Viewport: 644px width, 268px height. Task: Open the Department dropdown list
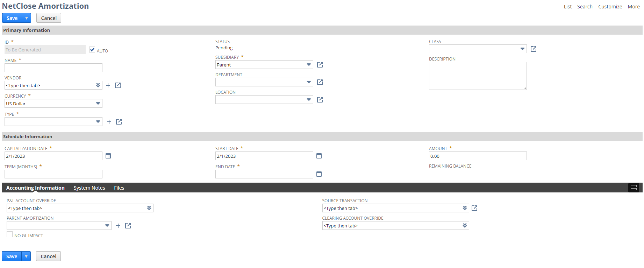(309, 82)
